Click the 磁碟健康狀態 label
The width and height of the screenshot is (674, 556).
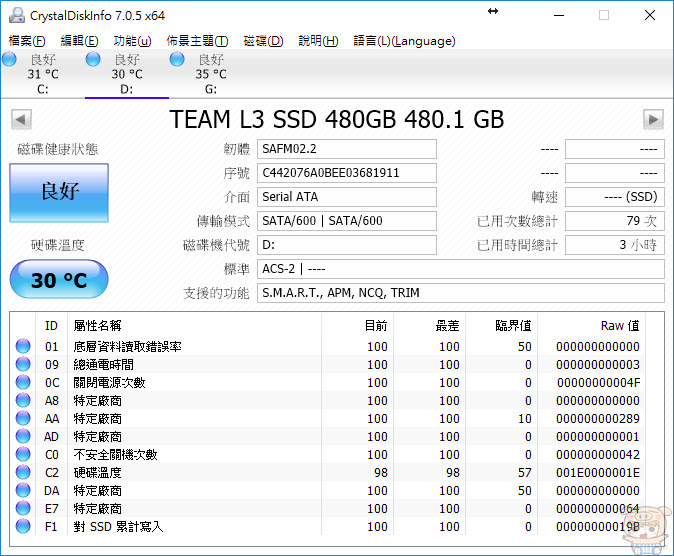coord(58,149)
